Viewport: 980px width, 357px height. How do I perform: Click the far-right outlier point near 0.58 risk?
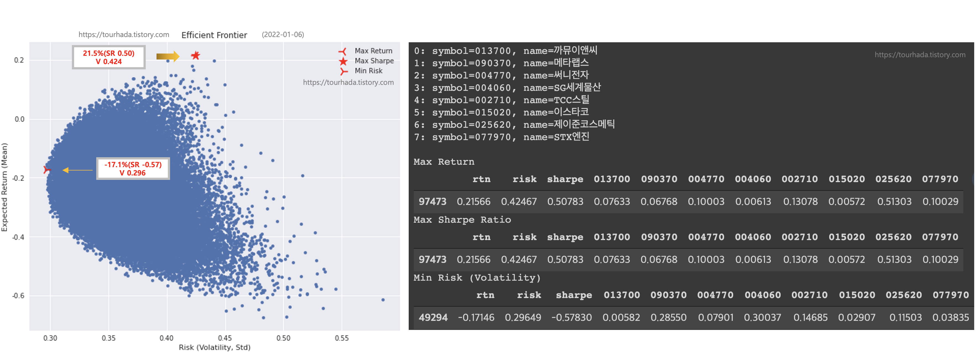tap(383, 300)
